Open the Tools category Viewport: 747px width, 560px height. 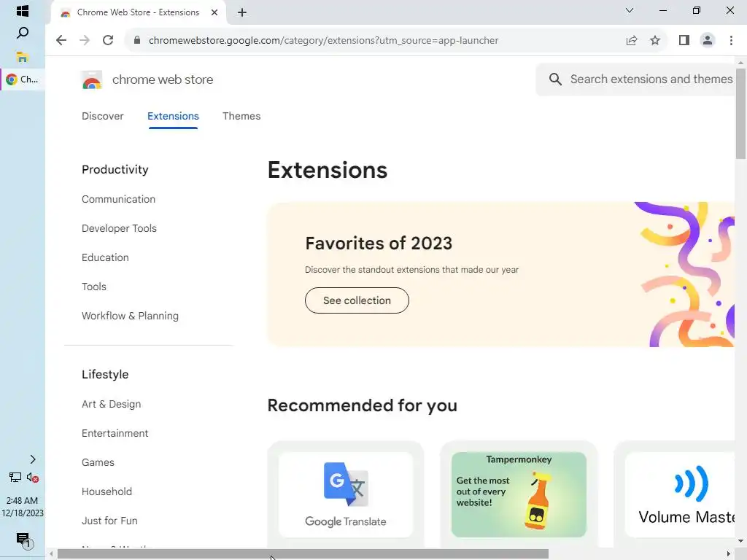click(94, 287)
